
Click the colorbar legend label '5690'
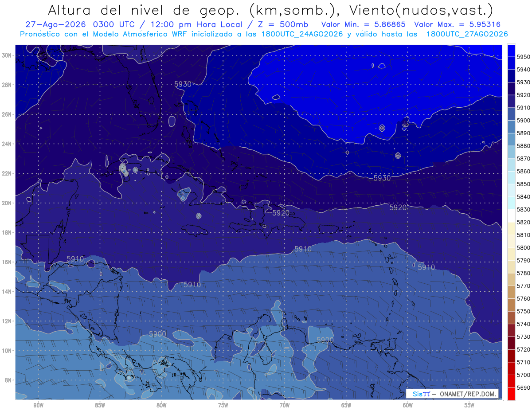[x=523, y=388]
